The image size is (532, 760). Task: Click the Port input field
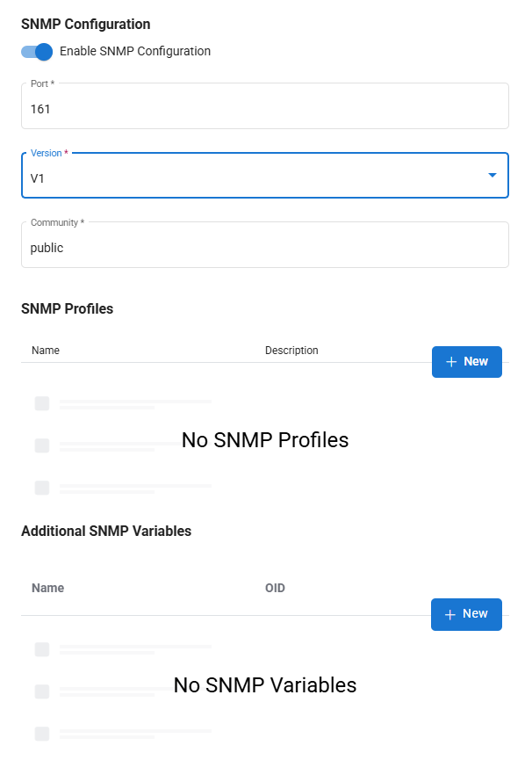(264, 109)
